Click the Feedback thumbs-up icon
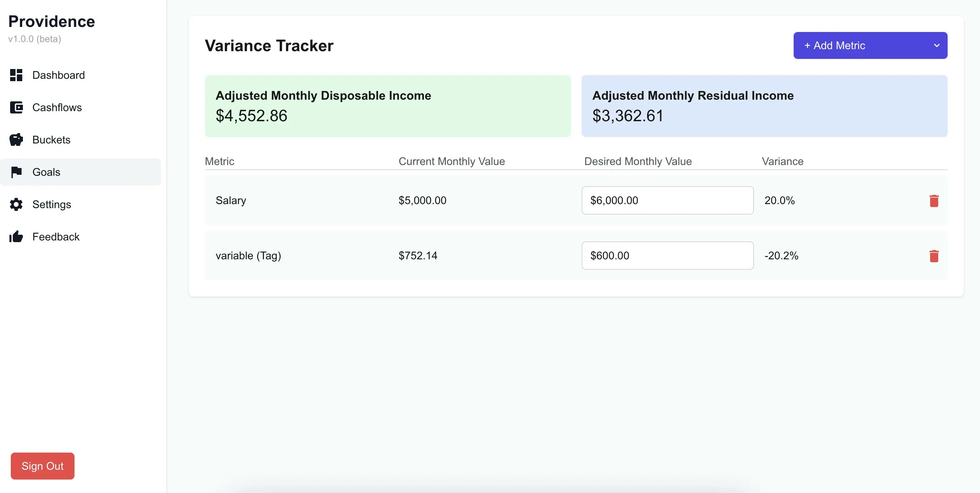 coord(16,237)
